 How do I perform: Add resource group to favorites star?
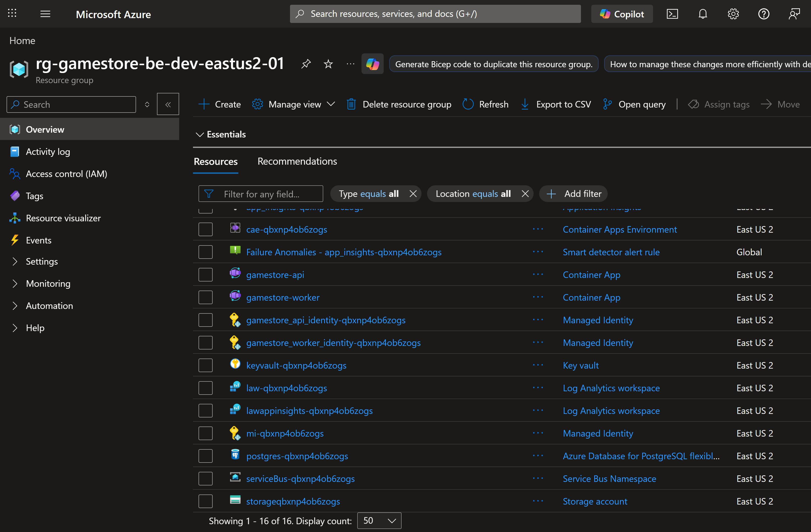[x=328, y=64]
